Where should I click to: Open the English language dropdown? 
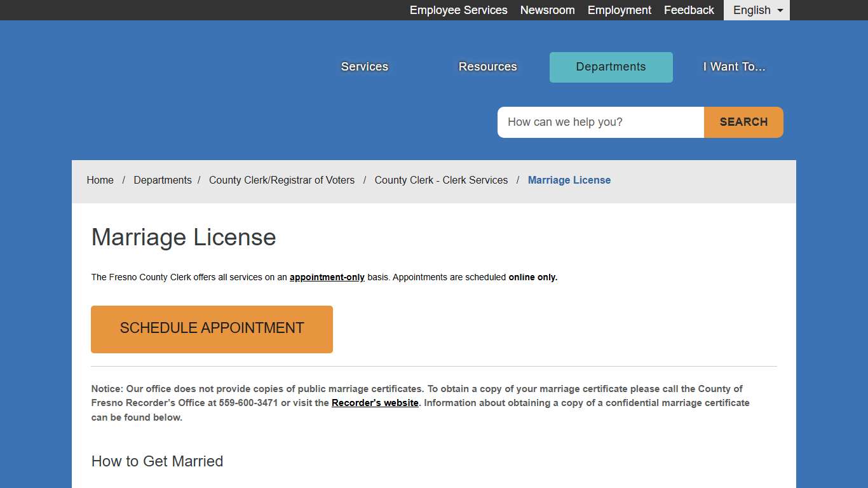point(752,10)
